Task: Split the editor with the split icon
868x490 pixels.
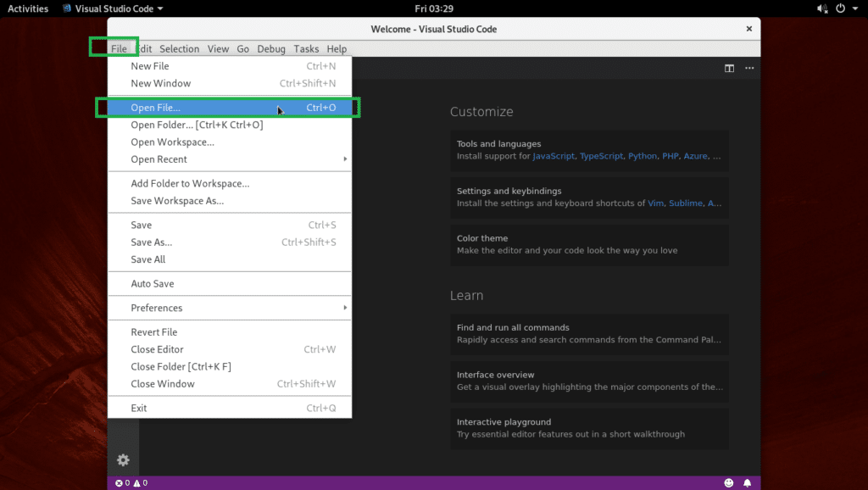Action: click(729, 69)
